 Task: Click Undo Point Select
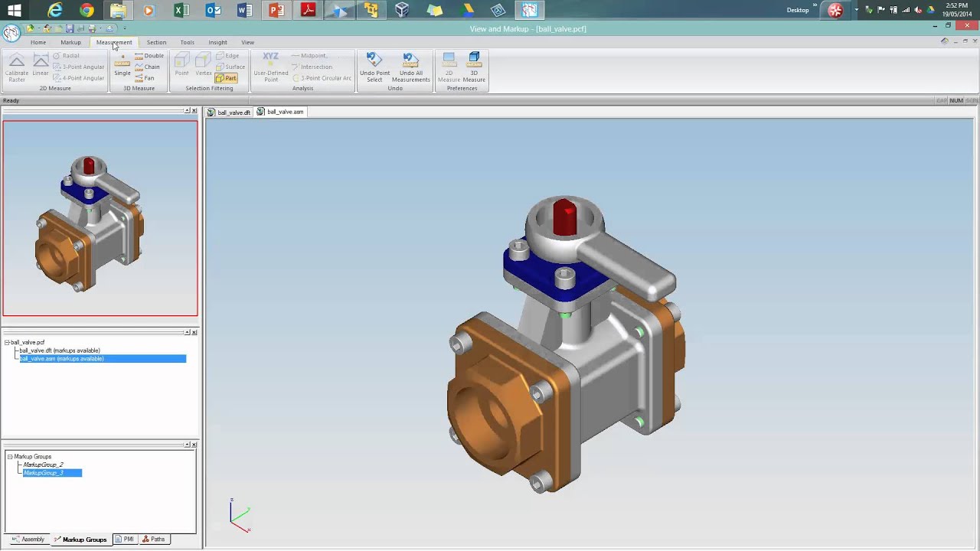point(374,67)
